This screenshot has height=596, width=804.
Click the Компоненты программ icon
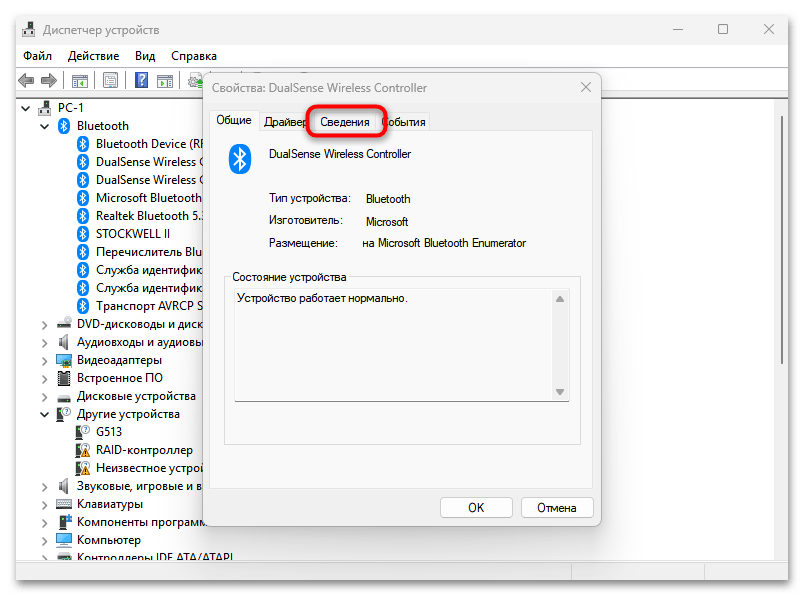coord(64,522)
